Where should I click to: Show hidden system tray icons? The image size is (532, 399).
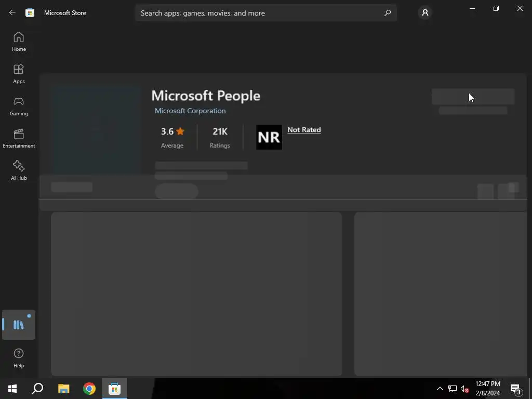tap(440, 389)
